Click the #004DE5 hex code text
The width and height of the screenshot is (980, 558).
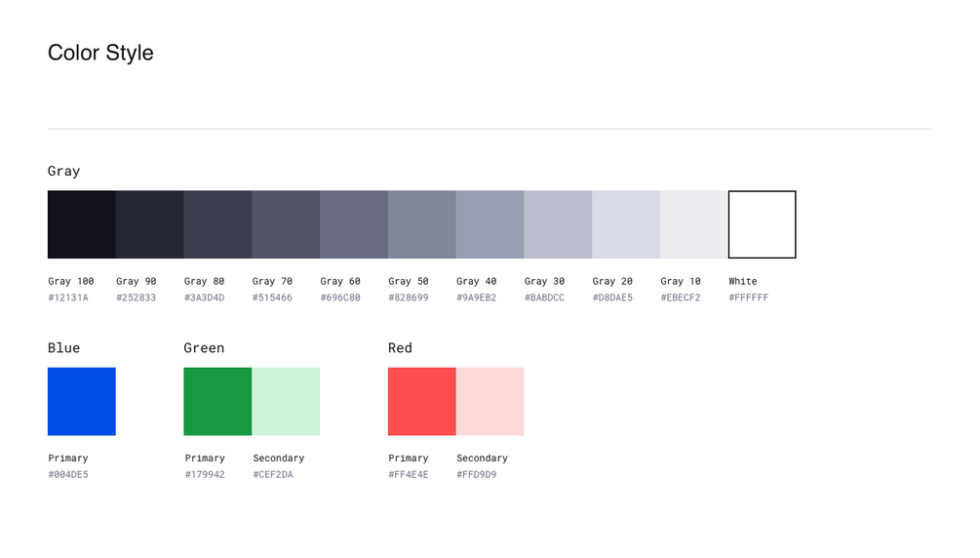(x=68, y=475)
